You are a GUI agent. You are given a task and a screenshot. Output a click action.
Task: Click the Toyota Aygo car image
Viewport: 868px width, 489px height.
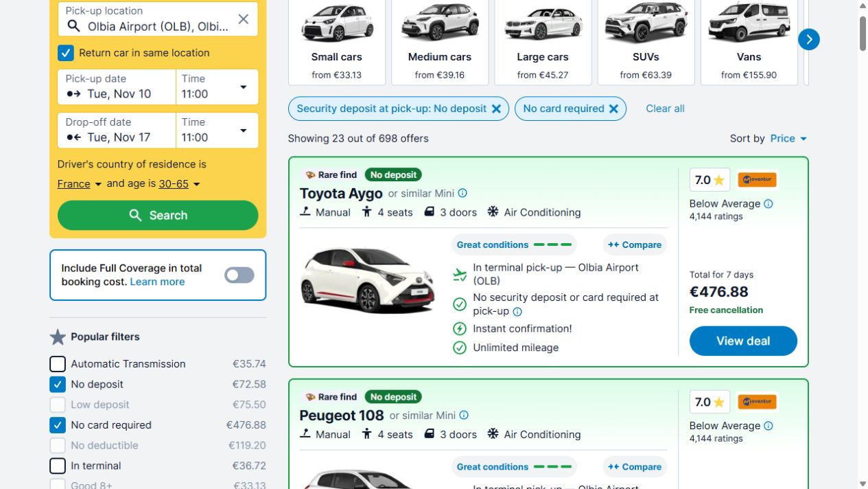[x=368, y=280]
